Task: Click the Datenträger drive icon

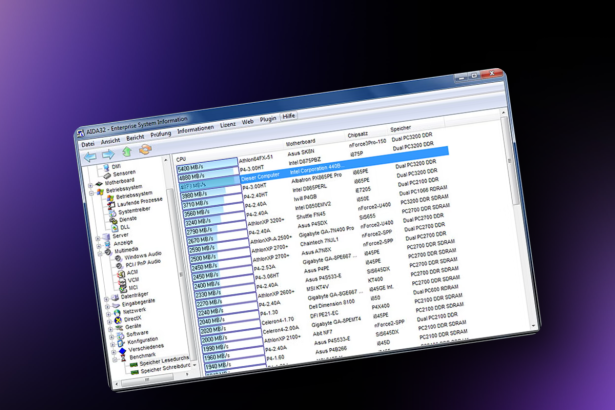Action: click(x=114, y=298)
